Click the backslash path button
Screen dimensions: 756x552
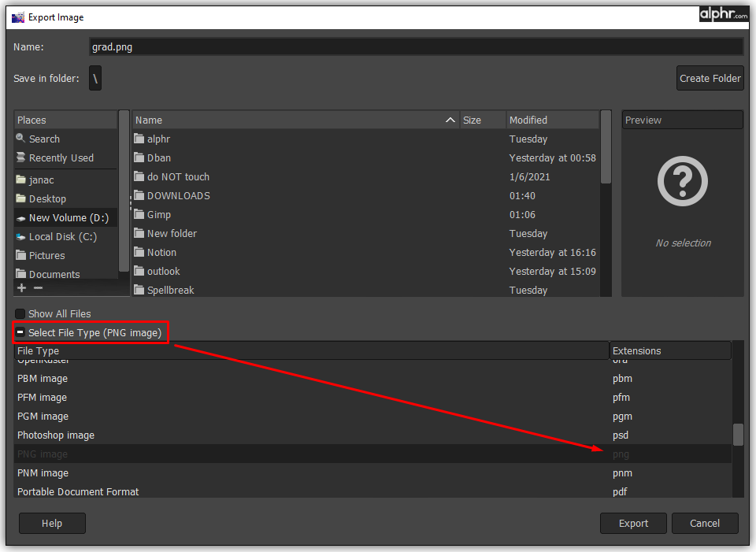pos(95,78)
